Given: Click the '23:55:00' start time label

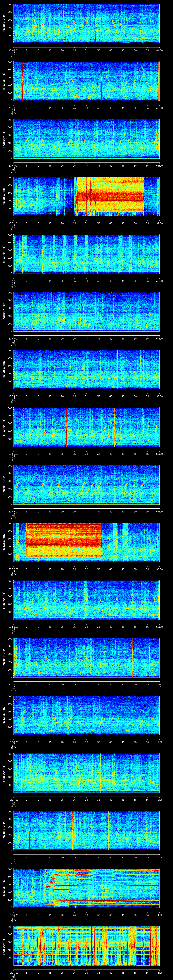Looking at the screenshot, I should [x=14, y=454].
